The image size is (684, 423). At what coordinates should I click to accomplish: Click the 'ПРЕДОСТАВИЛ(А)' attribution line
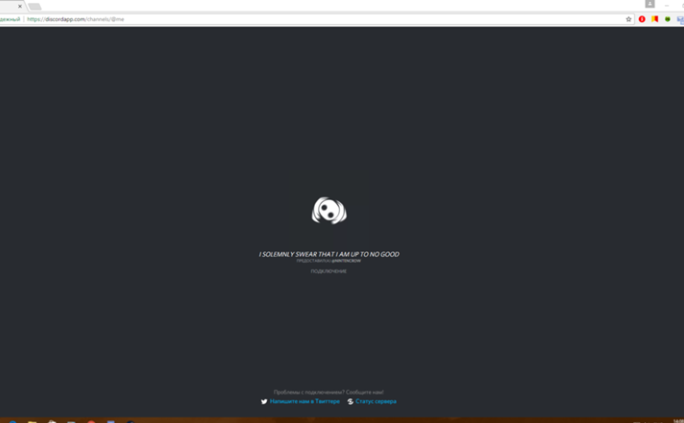328,261
